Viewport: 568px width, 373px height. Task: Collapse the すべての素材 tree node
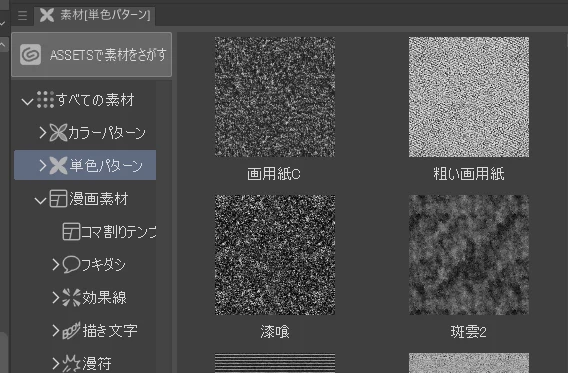[x=27, y=101]
